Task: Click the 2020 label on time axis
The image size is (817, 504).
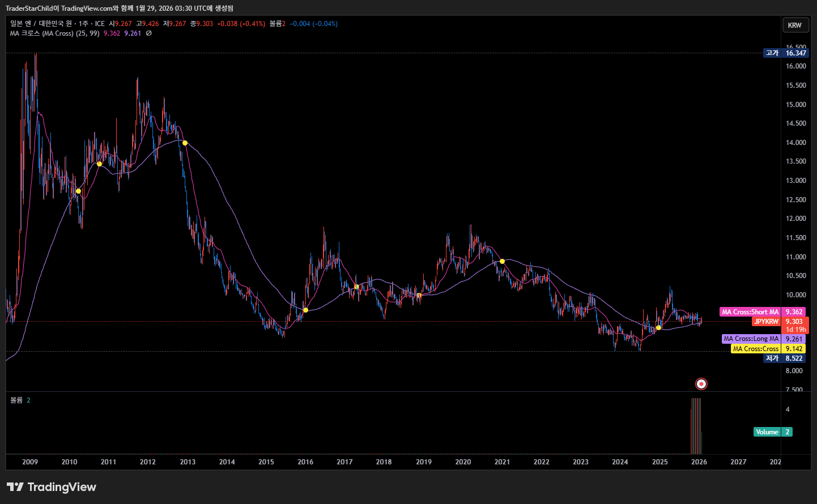Action: coord(463,462)
